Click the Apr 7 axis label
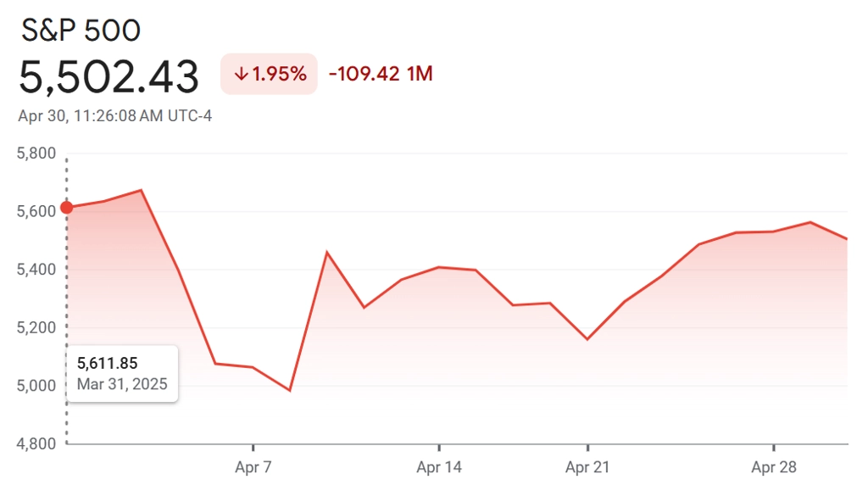Viewport: 868px width, 485px height. [253, 467]
